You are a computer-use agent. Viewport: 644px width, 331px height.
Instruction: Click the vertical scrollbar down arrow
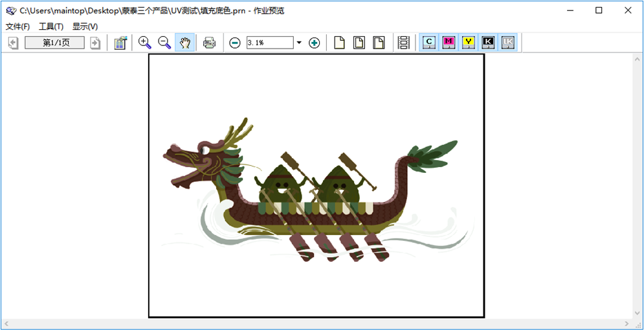click(x=637, y=314)
